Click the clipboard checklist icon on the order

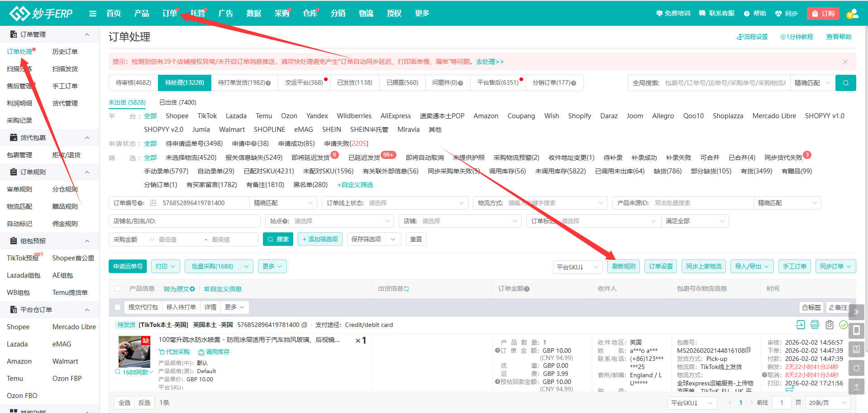point(829,324)
